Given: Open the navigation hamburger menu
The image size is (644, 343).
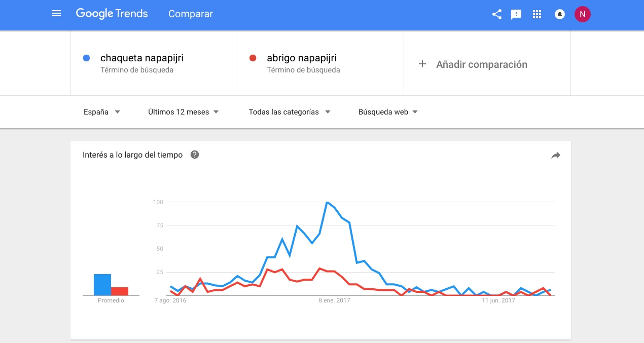Looking at the screenshot, I should coord(56,13).
